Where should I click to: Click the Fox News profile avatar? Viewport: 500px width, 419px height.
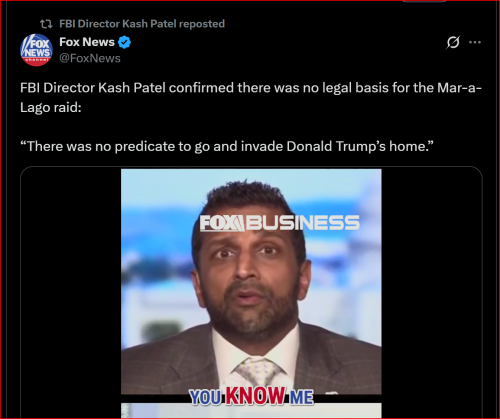36,50
